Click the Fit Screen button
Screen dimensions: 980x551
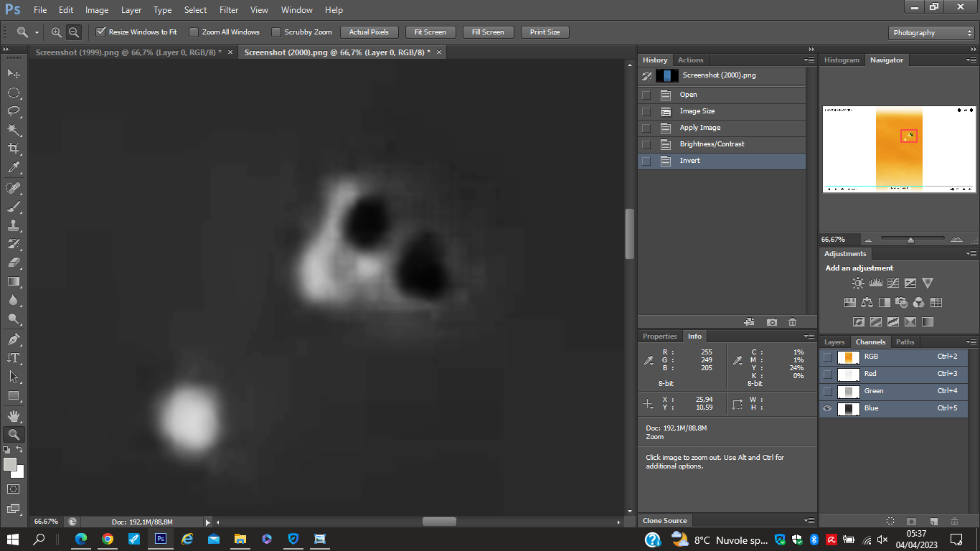[430, 32]
